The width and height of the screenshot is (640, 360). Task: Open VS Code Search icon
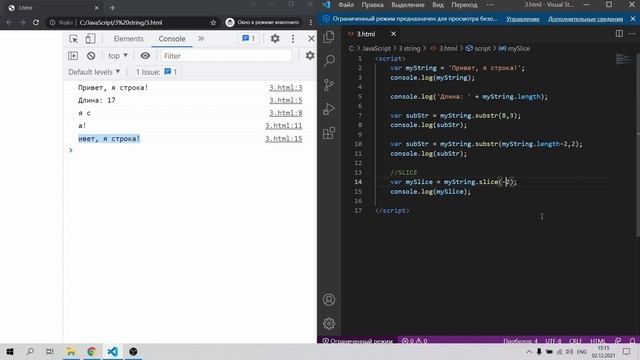coord(329,61)
